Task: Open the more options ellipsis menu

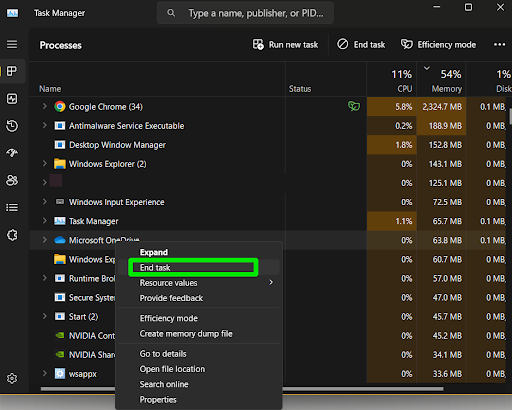Action: click(x=499, y=45)
